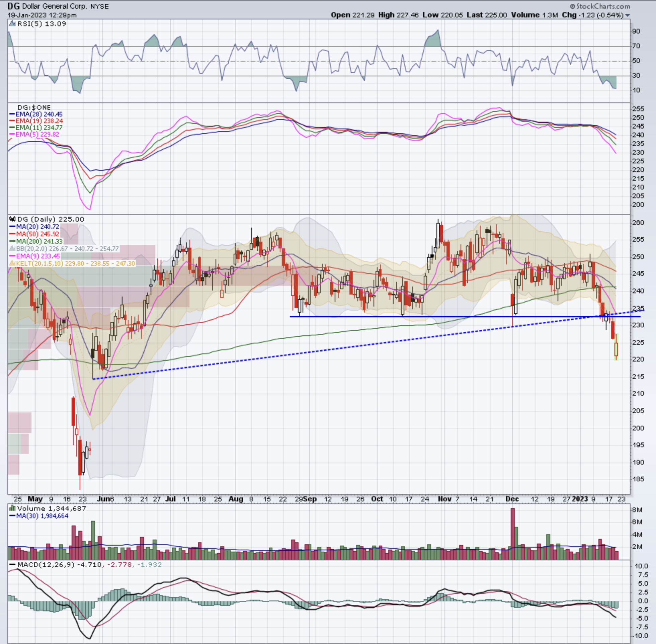Select the Dollar General Corp. NYSE name

pos(66,6)
